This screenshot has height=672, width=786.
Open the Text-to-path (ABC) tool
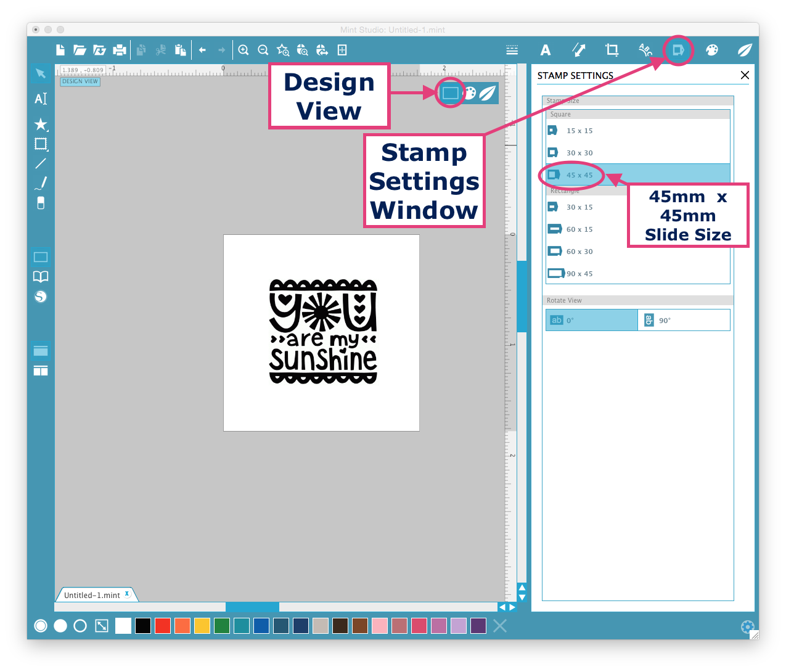645,50
